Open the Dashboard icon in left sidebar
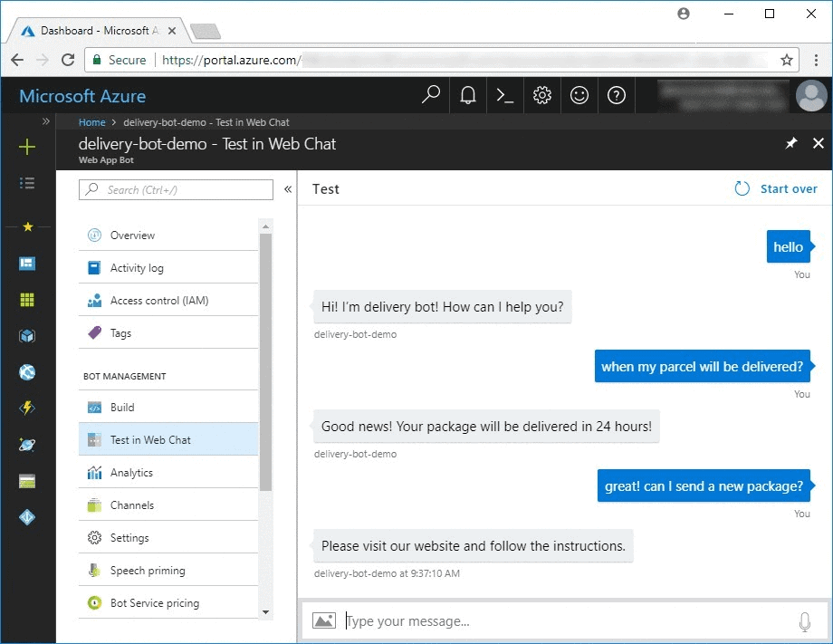This screenshot has height=644, width=833. (27, 264)
